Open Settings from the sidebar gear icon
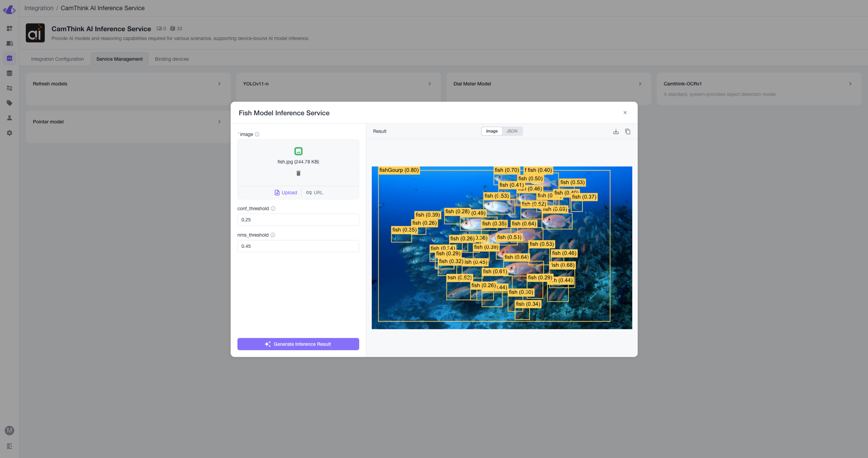 coord(9,133)
